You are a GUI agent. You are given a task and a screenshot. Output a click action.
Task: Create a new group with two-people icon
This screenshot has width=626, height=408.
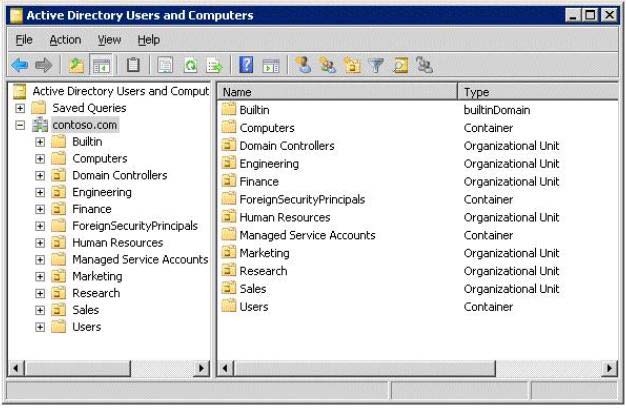point(328,65)
